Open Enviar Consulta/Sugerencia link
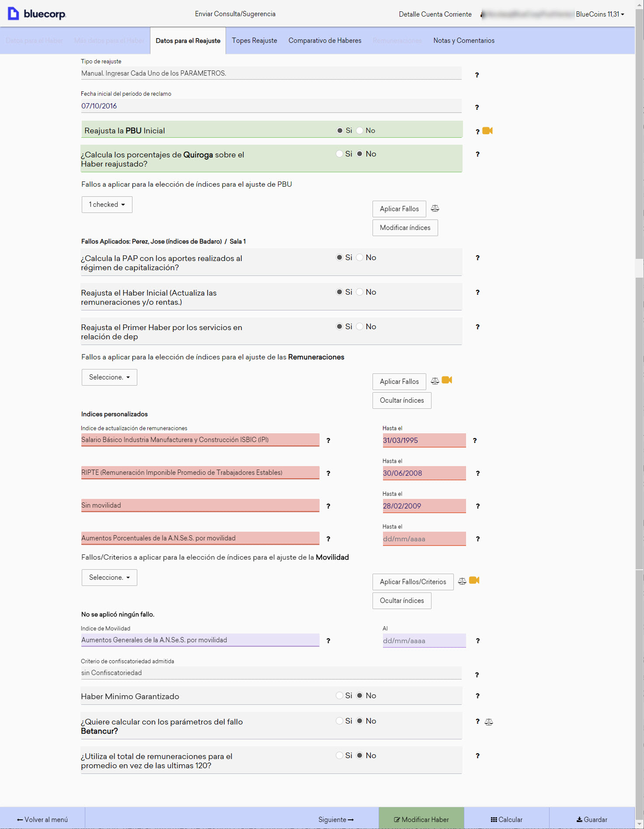This screenshot has height=829, width=644. 235,14
